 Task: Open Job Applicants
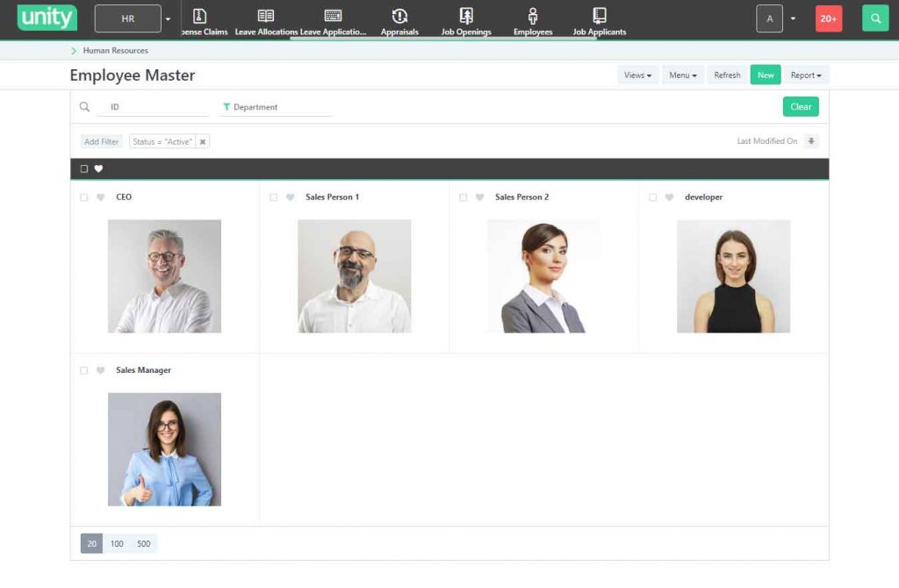pyautogui.click(x=599, y=16)
